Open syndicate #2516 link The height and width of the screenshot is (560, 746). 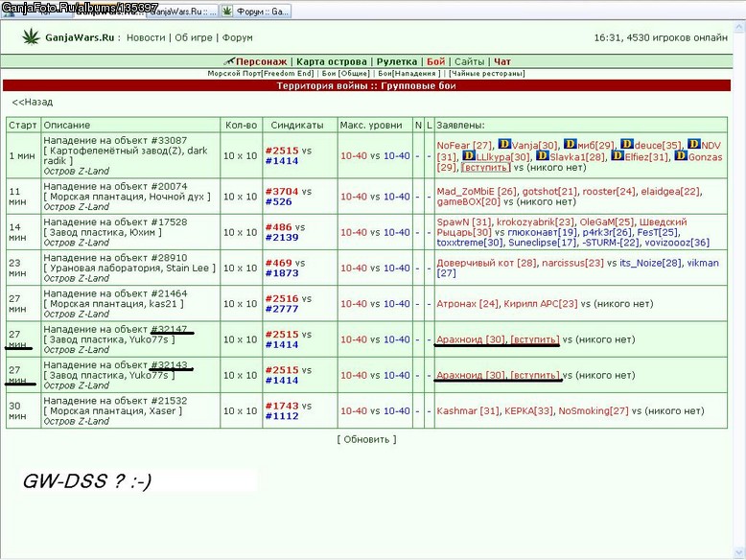tap(282, 298)
